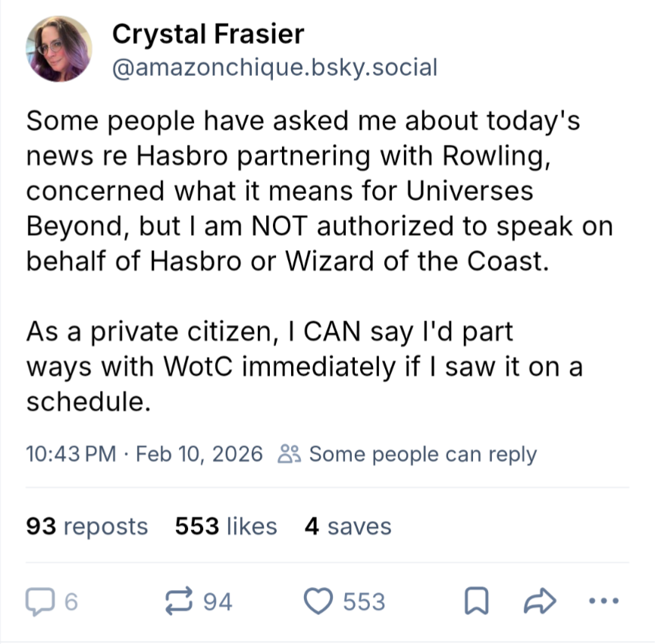The width and height of the screenshot is (655, 644).
Task: Click the Some people can reply label
Action: point(423,454)
